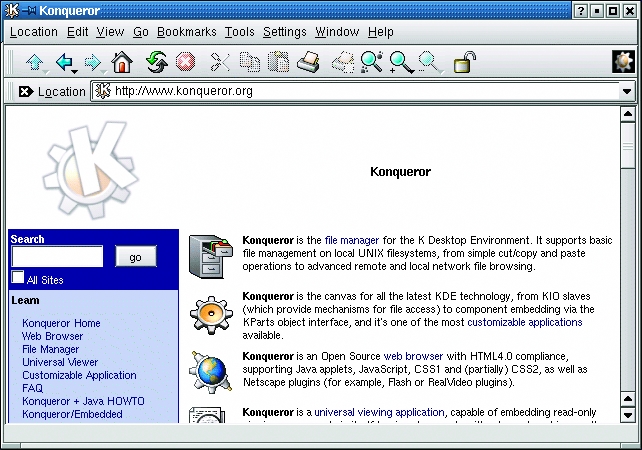This screenshot has height=450, width=642.
Task: Open the Settings menu
Action: 284,32
